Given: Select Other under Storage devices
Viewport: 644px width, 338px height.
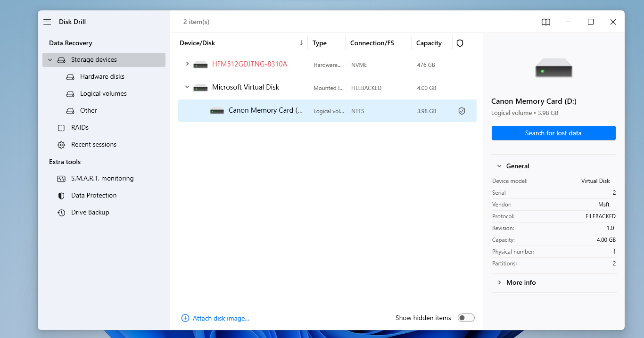Looking at the screenshot, I should [x=88, y=111].
